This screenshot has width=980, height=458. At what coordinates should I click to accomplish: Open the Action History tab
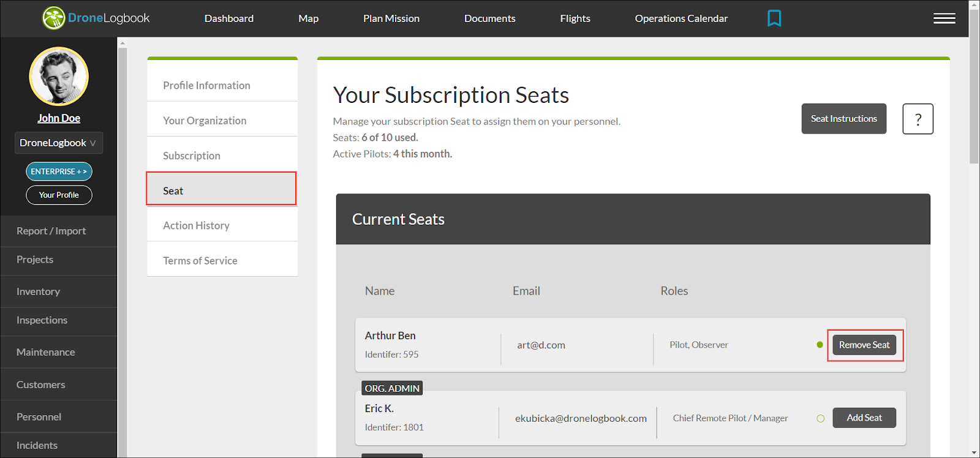click(x=222, y=225)
